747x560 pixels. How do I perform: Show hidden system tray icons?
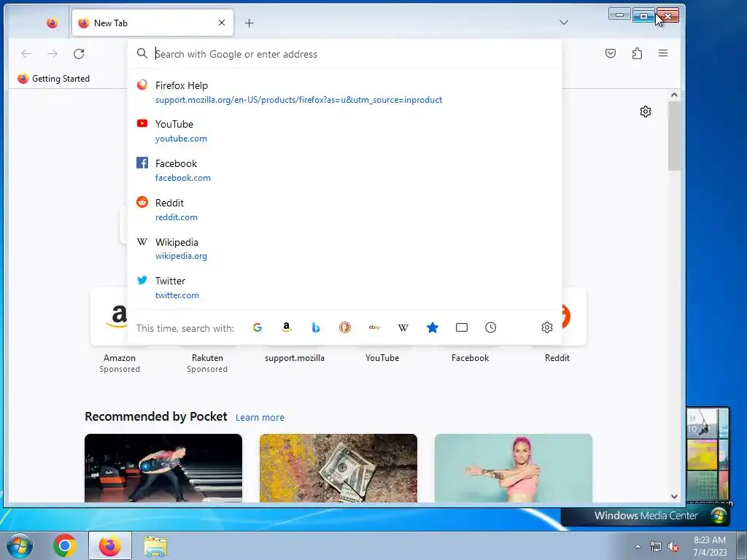coord(638,546)
